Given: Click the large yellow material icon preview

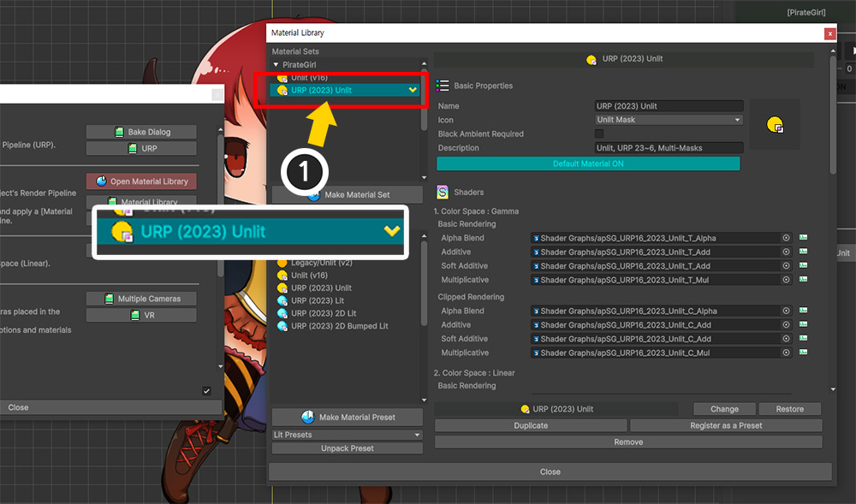Looking at the screenshot, I should (x=775, y=125).
